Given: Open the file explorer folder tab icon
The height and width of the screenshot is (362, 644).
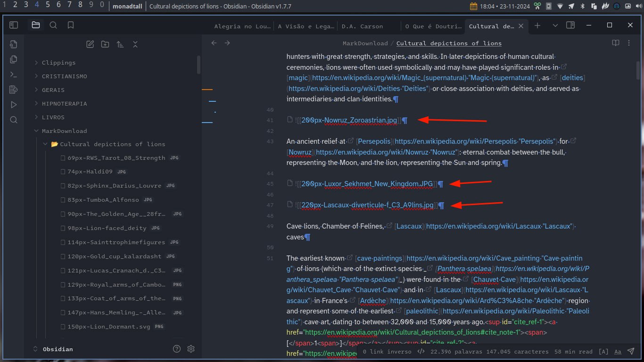Looking at the screenshot, I should (36, 25).
